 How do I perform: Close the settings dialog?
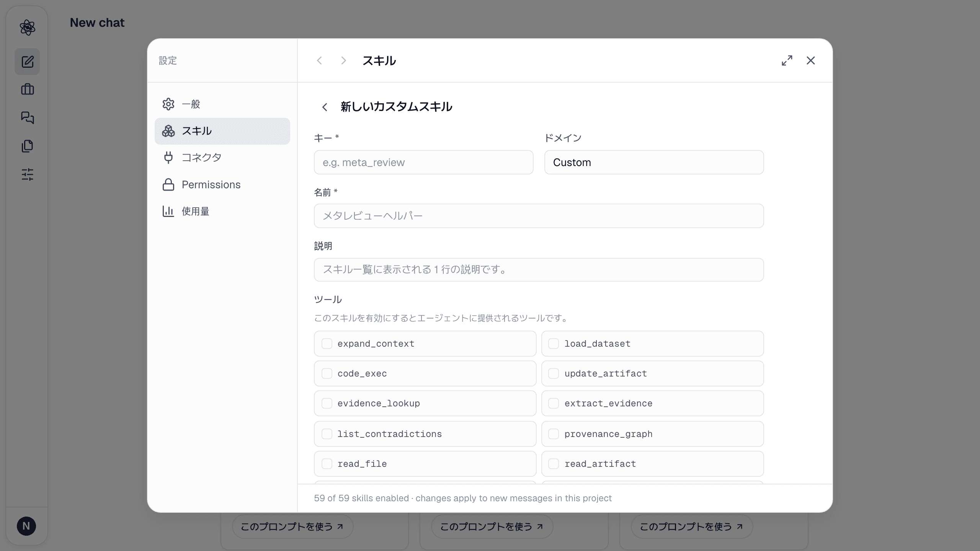pyautogui.click(x=811, y=60)
